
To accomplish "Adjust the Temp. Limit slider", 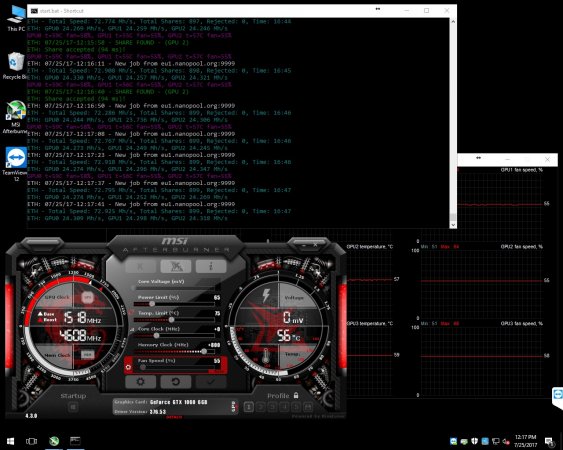I will (175, 320).
